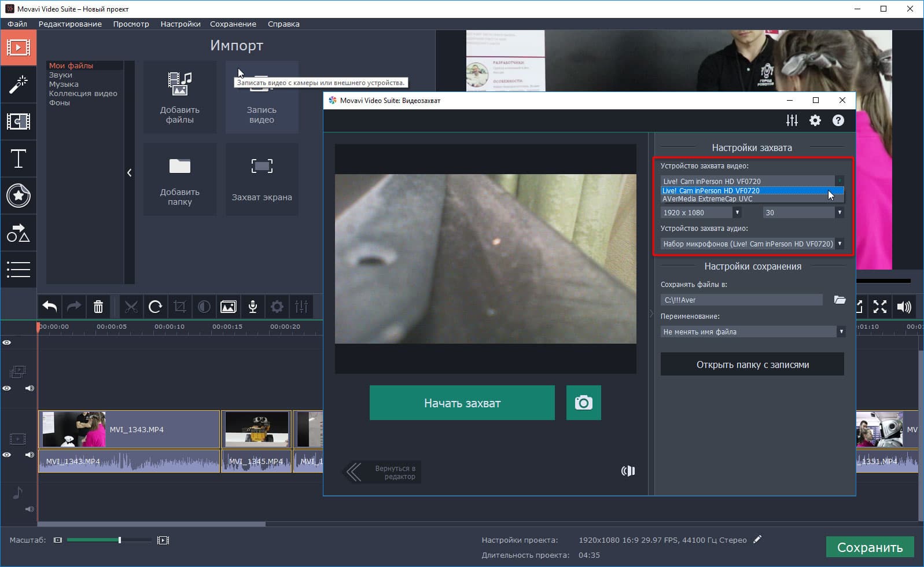
Task: Click Вернуться в редактор
Action: click(x=382, y=472)
